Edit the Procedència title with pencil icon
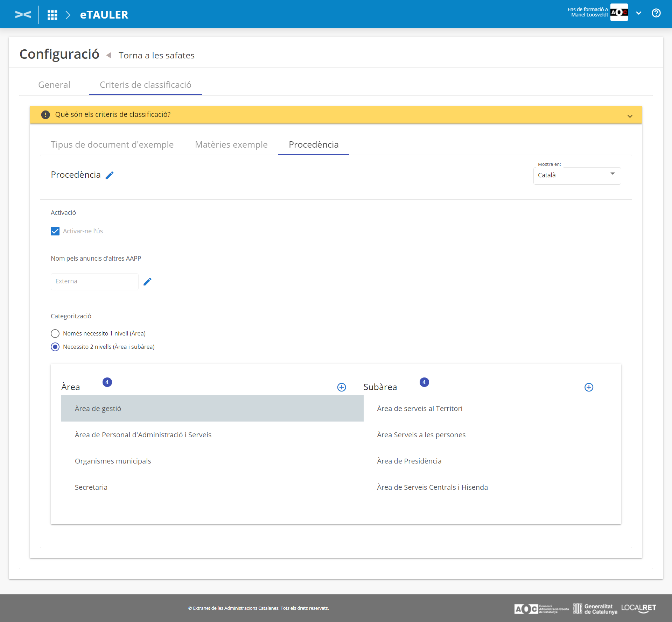The height and width of the screenshot is (622, 672). tap(110, 175)
